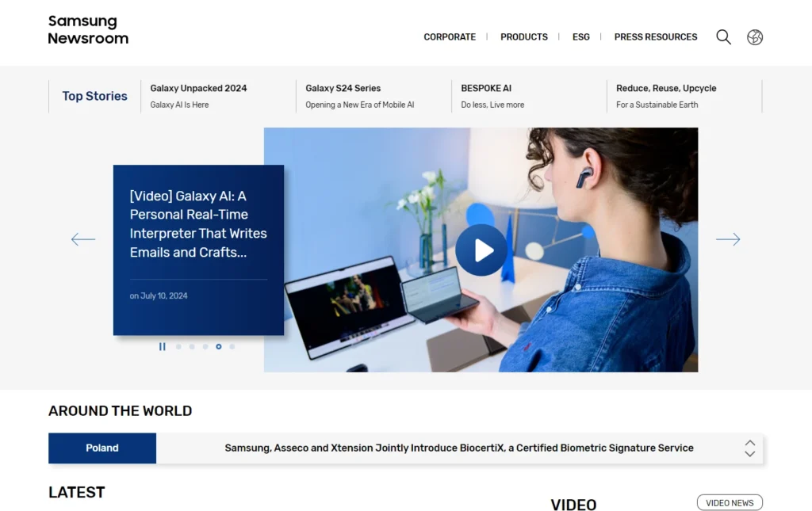This screenshot has height=511, width=812.
Task: Open Galaxy S24 Series top story
Action: point(343,89)
